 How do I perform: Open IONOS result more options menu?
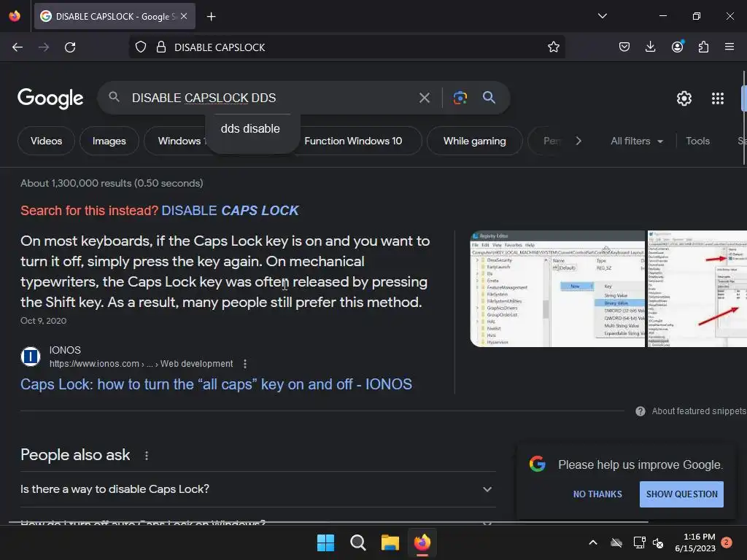coord(245,364)
